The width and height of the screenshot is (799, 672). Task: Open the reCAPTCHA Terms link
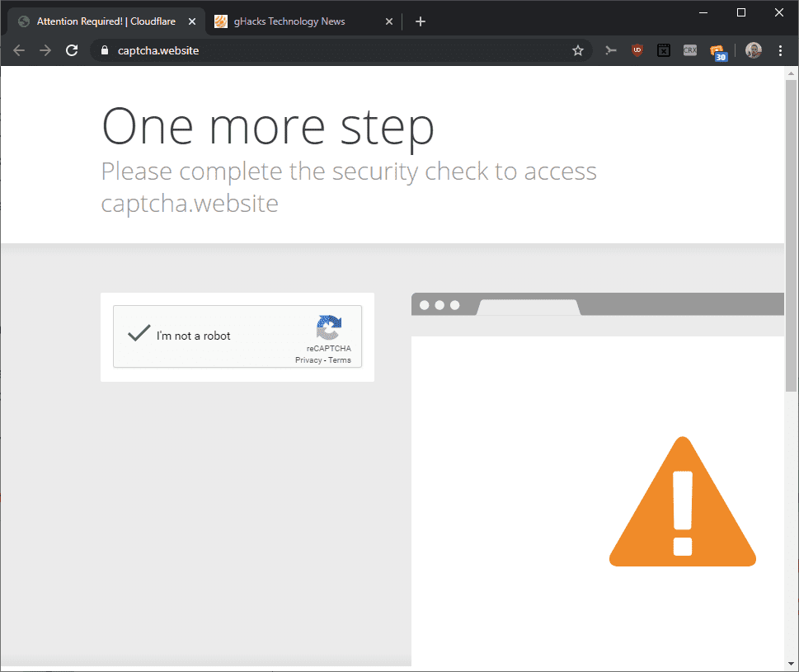tap(340, 360)
